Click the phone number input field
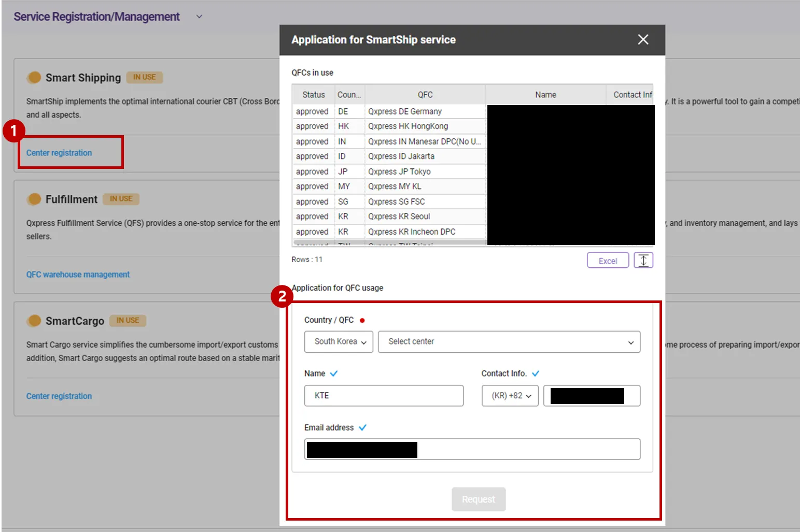Screen dimensions: 800x532 [x=592, y=396]
